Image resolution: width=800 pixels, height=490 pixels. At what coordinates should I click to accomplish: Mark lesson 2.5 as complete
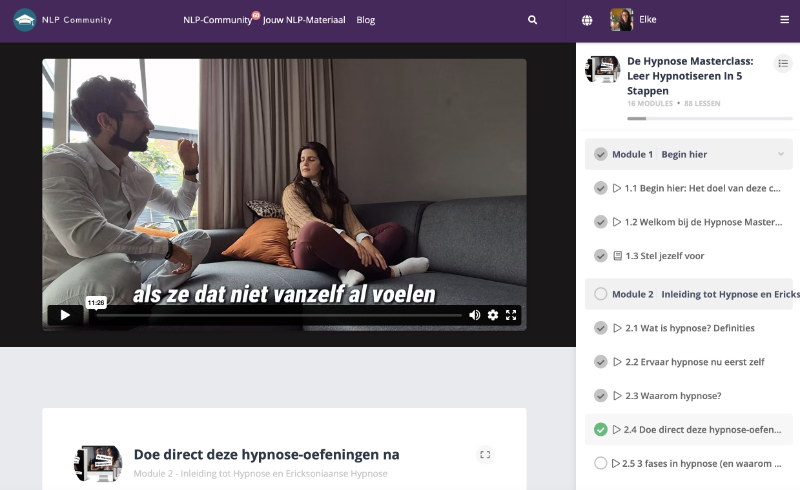point(601,463)
